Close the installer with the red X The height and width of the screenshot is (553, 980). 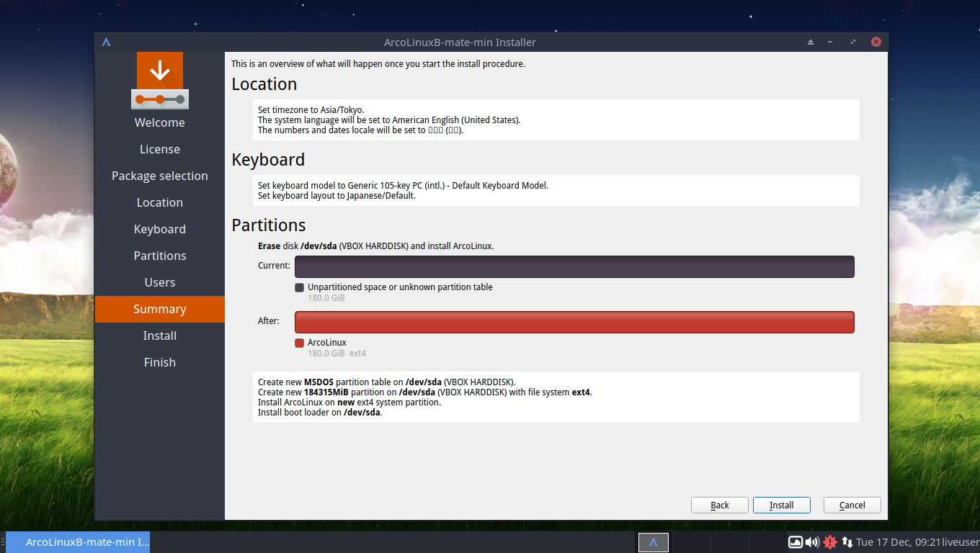[x=876, y=42]
